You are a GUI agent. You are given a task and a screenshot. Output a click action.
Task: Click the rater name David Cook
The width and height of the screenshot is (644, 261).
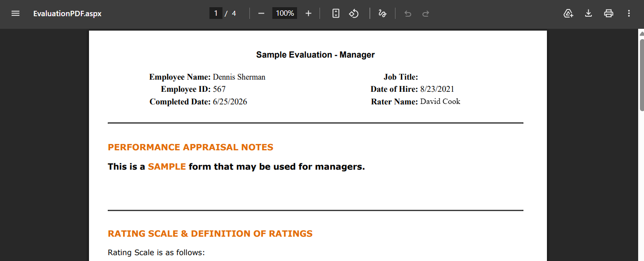[440, 102]
